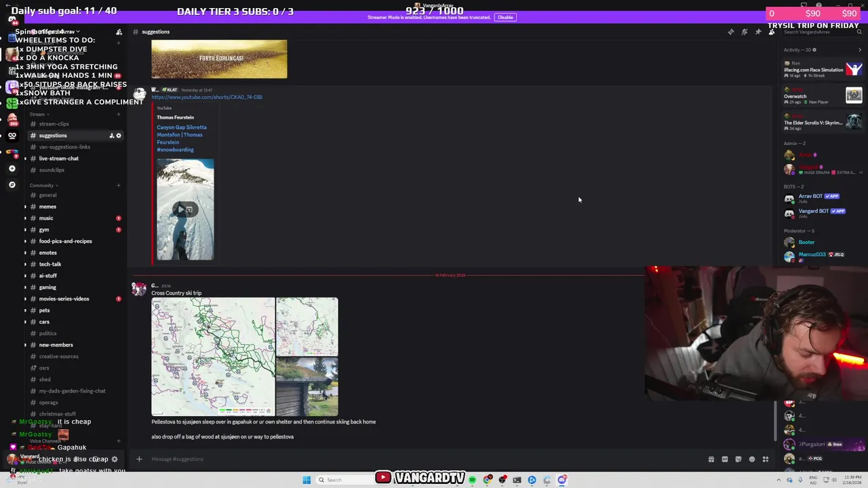Image resolution: width=868 pixels, height=488 pixels.
Task: Disable Streamer Mode via Disable button
Action: pyautogui.click(x=505, y=17)
